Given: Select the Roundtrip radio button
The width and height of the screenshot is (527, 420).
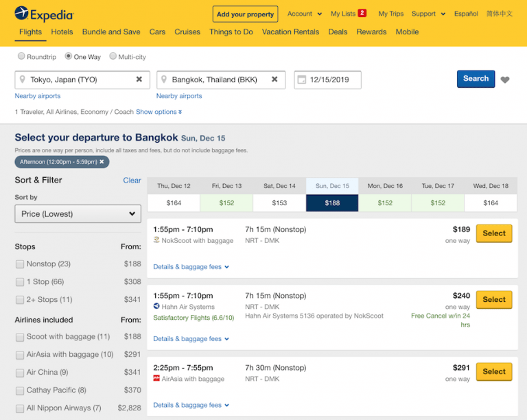Looking at the screenshot, I should click(21, 56).
